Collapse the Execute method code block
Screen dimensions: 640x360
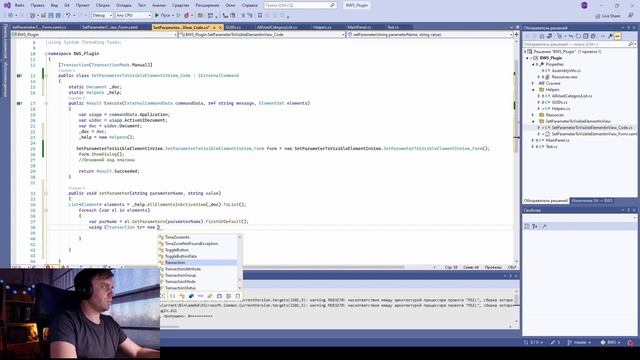click(46, 103)
